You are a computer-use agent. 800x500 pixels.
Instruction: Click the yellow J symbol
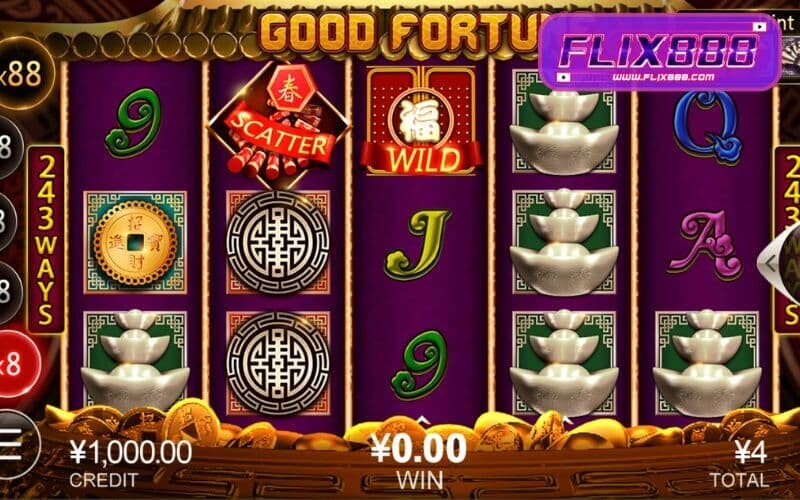coord(417,244)
